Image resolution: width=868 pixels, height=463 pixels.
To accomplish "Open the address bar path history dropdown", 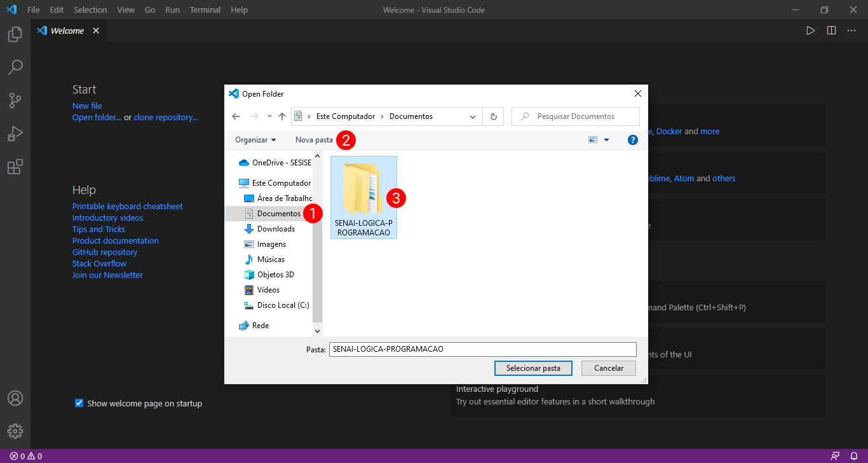I will tap(472, 116).
